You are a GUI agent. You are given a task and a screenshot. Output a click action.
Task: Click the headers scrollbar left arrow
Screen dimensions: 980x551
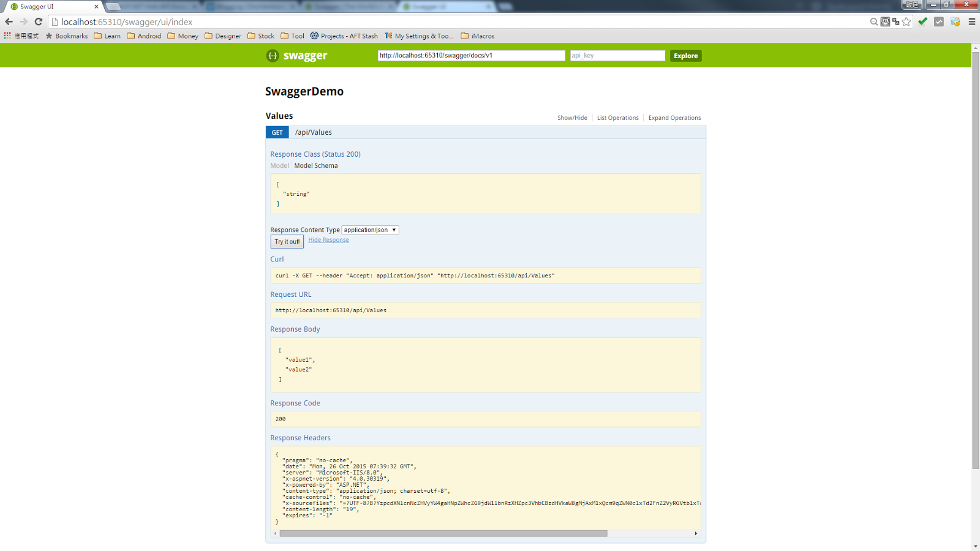275,533
